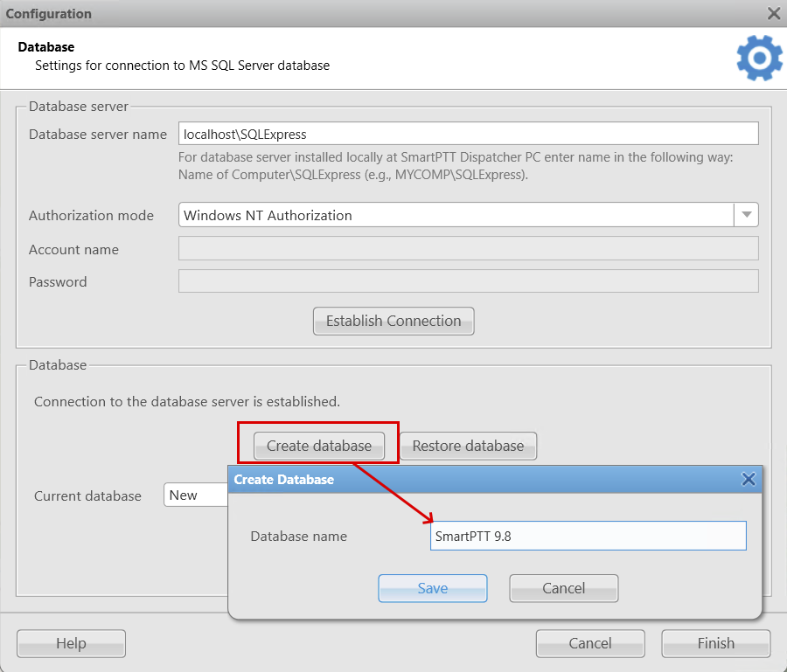Screen dimensions: 787x672
Task: Click the Create database button
Action: 319,446
